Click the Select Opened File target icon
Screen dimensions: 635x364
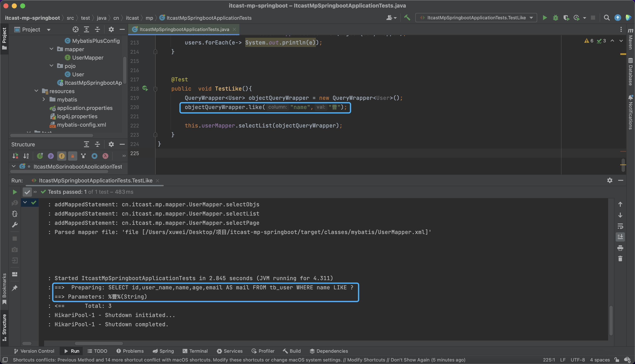pyautogui.click(x=75, y=30)
